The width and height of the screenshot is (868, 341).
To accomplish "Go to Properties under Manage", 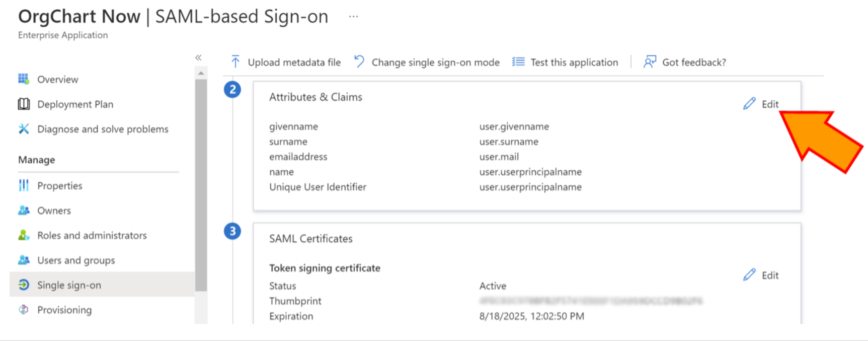I will pyautogui.click(x=60, y=185).
